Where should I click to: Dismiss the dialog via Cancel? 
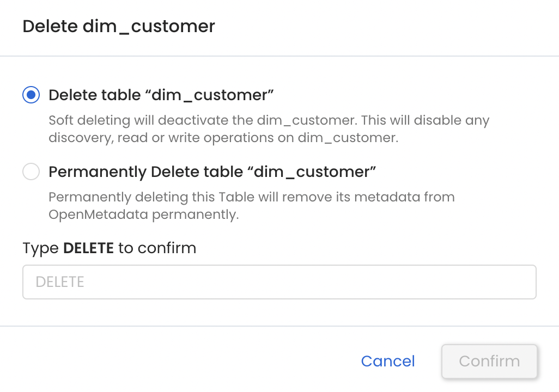click(x=387, y=361)
